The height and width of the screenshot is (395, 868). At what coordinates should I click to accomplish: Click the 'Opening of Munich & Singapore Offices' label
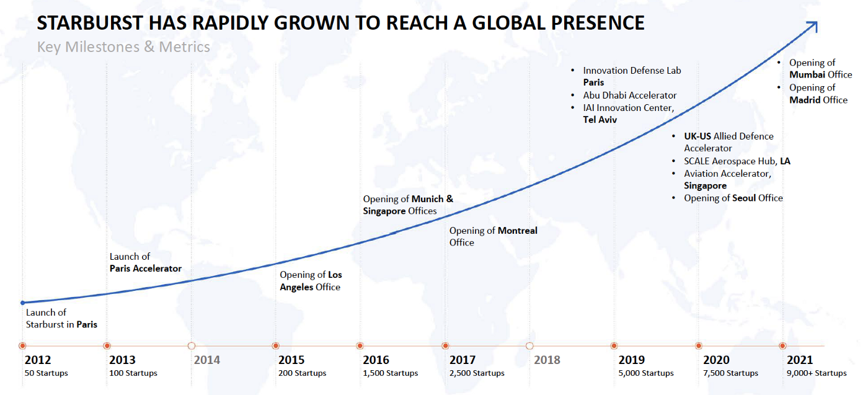[407, 205]
